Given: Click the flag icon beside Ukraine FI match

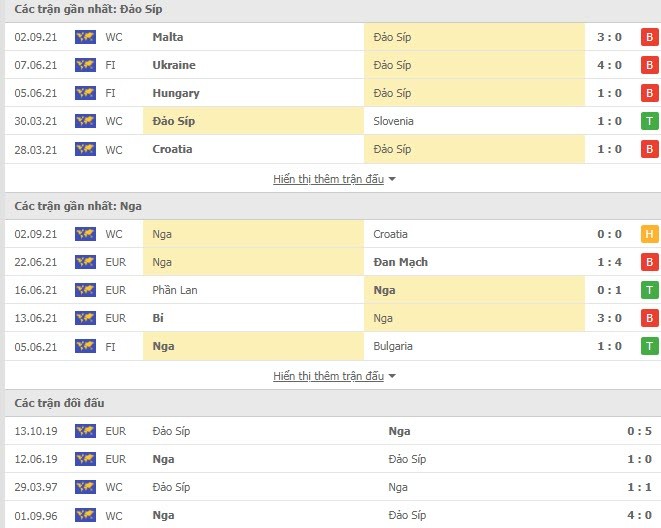Looking at the screenshot, I should 86,65.
